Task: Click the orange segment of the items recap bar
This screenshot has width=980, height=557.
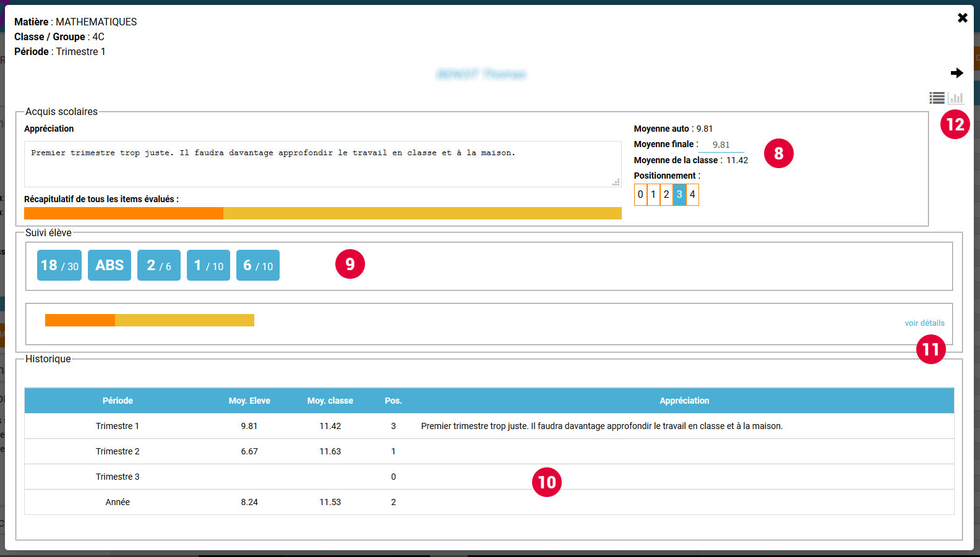Action: click(124, 213)
